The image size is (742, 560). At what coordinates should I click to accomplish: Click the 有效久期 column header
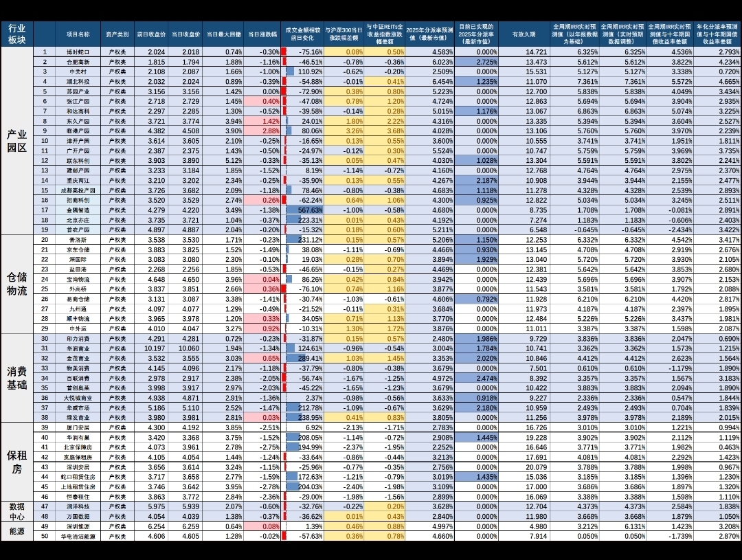click(524, 34)
